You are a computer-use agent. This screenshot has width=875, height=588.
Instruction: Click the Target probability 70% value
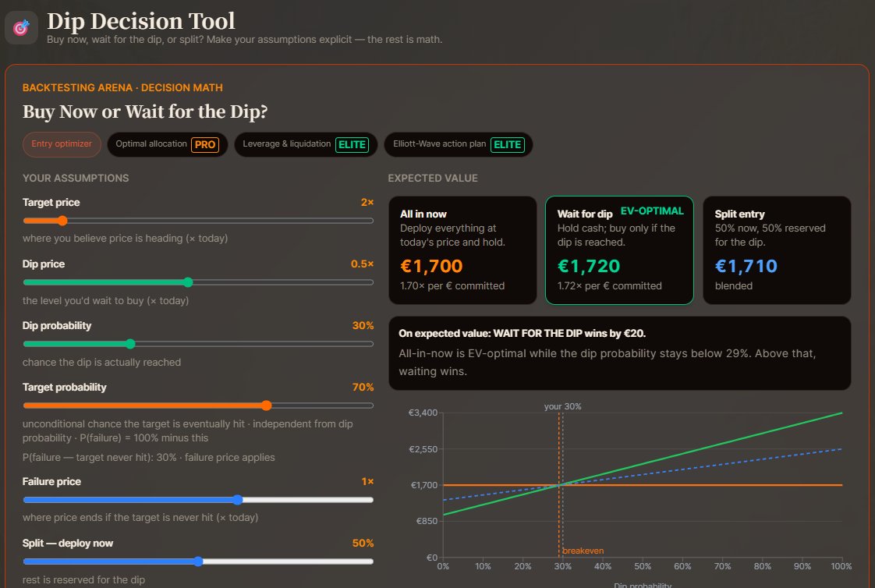[363, 387]
